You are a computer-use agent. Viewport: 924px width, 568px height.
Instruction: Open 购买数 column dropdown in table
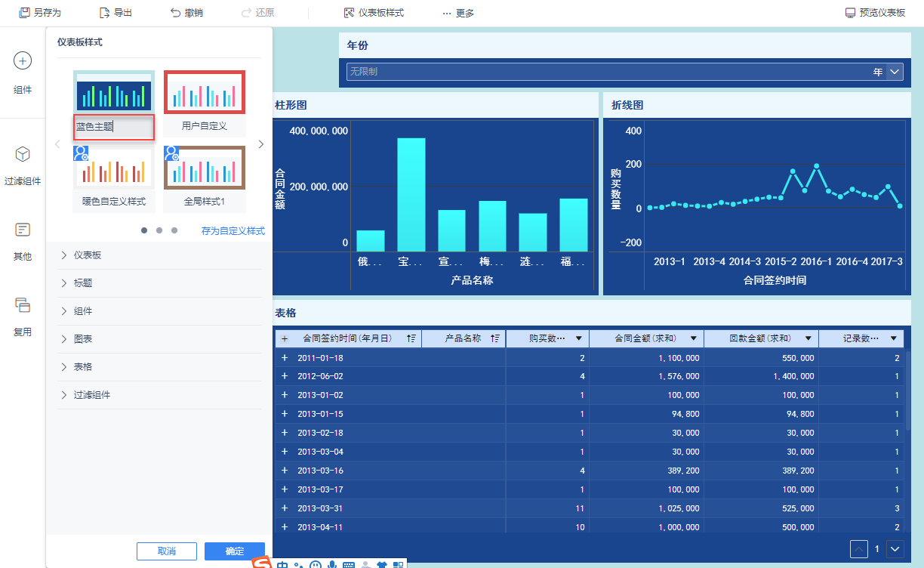(579, 339)
